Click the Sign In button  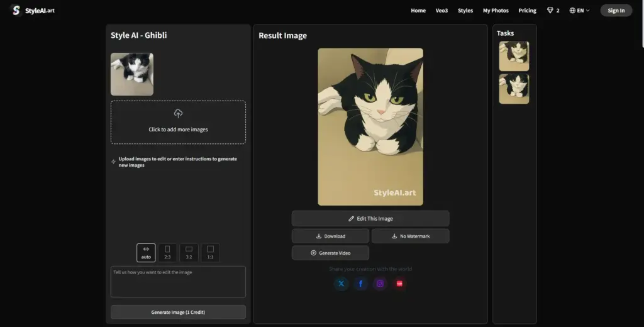[x=616, y=11]
